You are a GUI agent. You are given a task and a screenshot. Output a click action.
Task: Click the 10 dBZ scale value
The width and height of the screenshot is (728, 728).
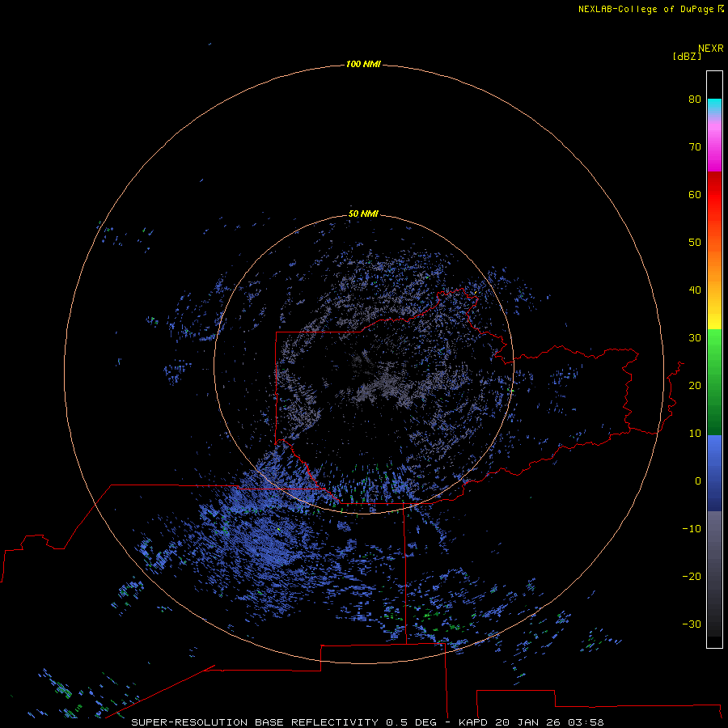(x=695, y=434)
